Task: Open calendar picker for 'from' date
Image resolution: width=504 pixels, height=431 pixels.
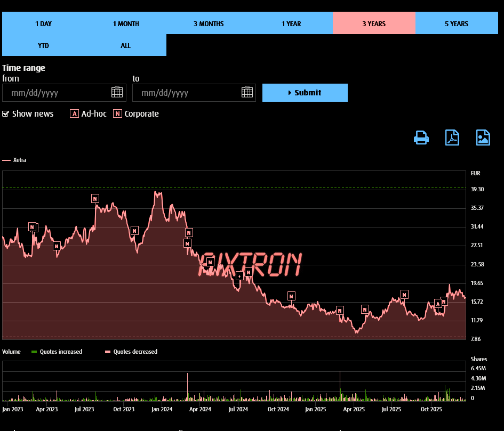Action: (117, 93)
